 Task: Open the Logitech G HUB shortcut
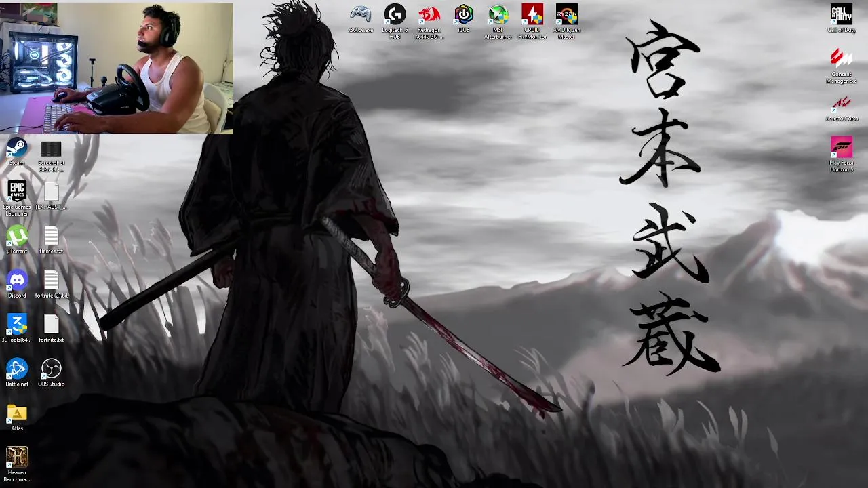click(x=395, y=22)
